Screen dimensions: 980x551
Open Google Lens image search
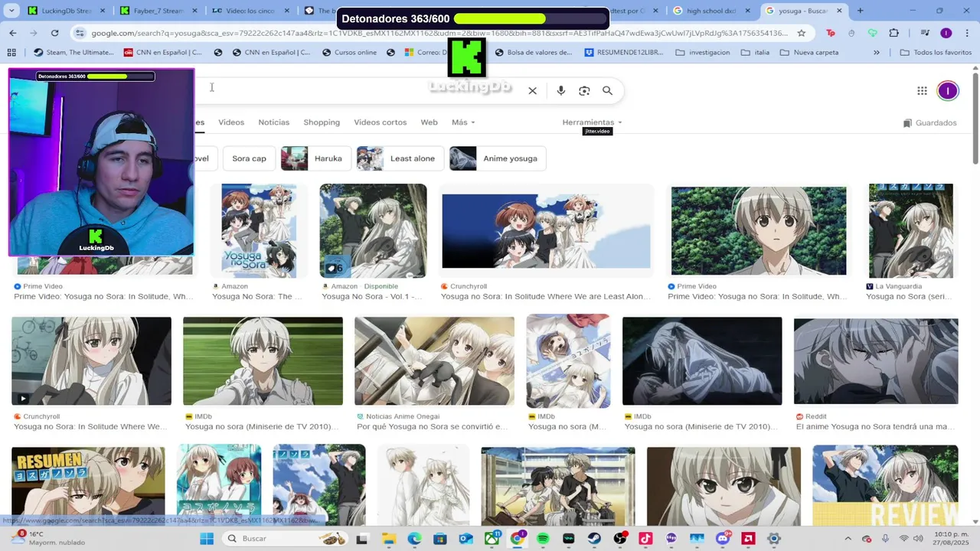[x=584, y=91]
